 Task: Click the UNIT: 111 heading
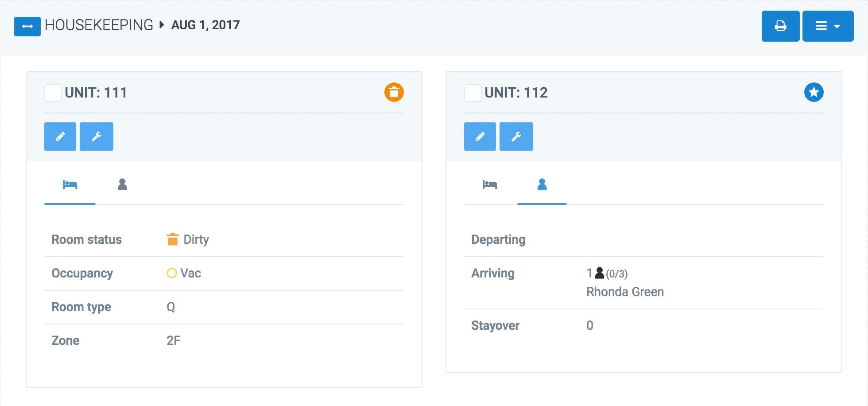(96, 93)
